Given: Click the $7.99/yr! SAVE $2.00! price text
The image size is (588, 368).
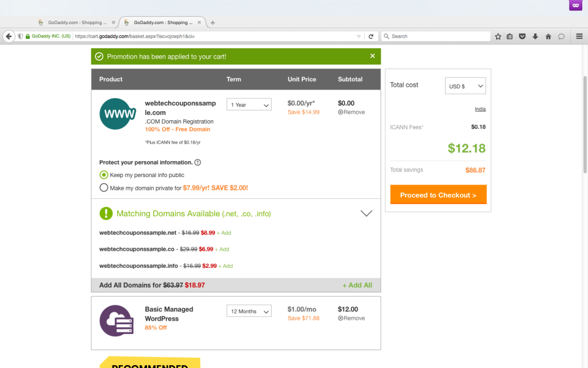Looking at the screenshot, I should (x=215, y=188).
